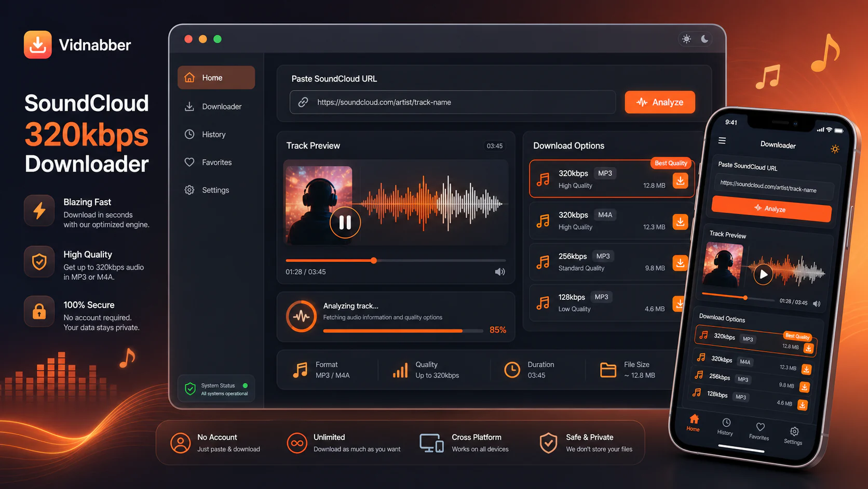868x489 pixels.
Task: Click the System Status shield icon
Action: point(190,389)
